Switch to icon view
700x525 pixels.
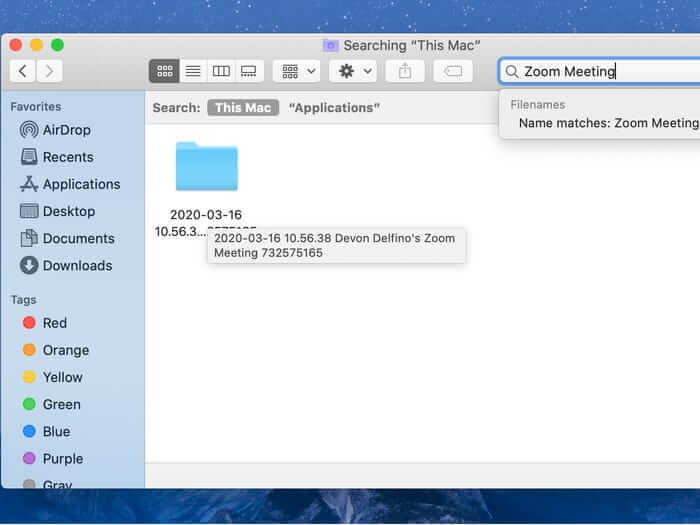click(164, 71)
